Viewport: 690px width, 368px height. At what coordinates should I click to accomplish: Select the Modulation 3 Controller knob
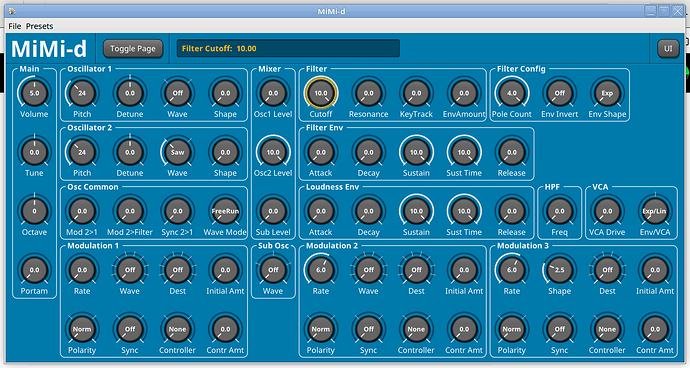607,329
